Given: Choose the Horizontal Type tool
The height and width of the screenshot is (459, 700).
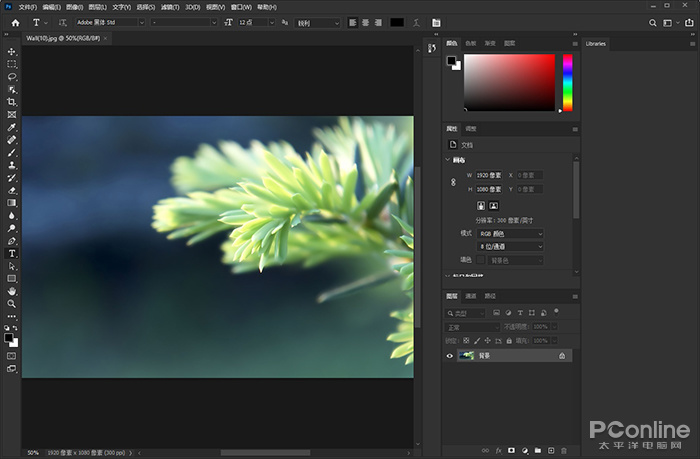Looking at the screenshot, I should pyautogui.click(x=12, y=253).
